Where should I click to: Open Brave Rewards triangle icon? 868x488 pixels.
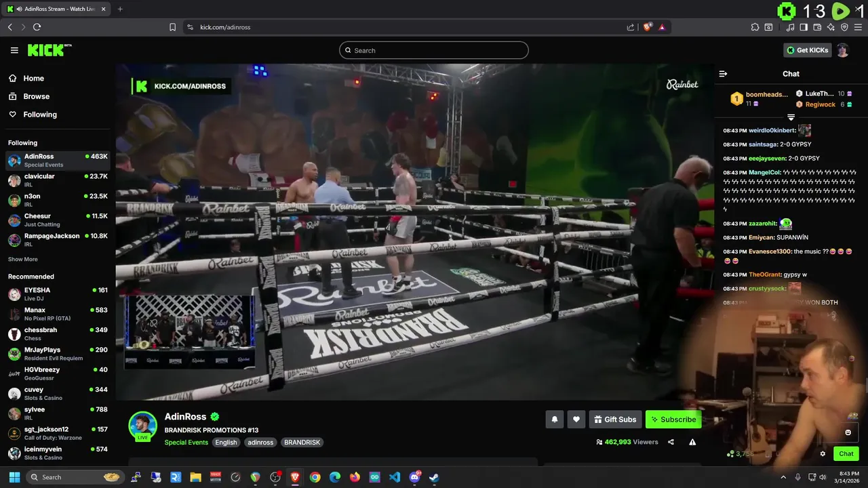click(x=662, y=27)
